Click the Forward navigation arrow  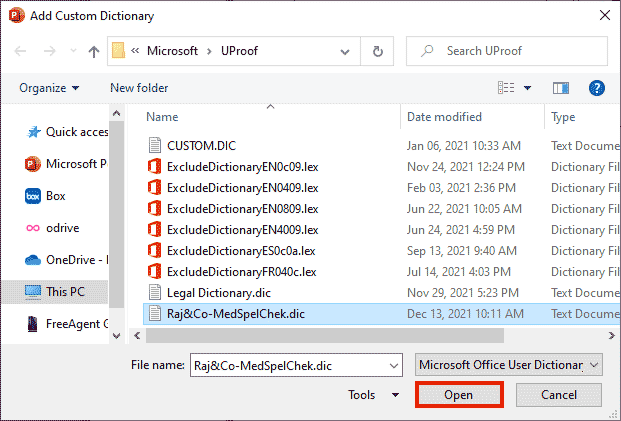point(50,51)
